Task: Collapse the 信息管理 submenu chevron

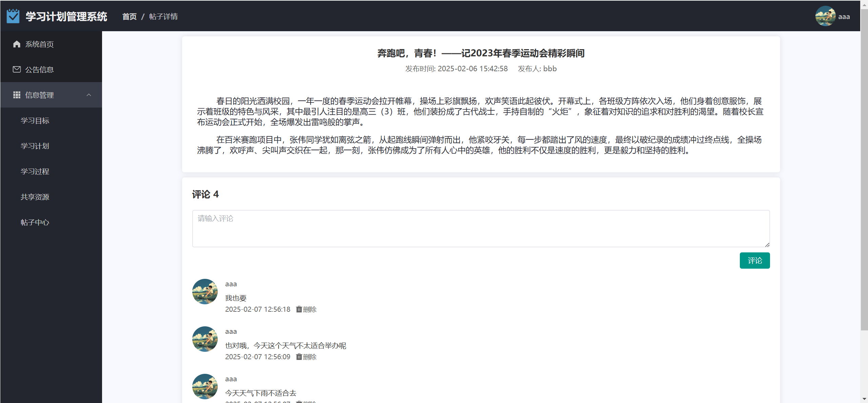Action: pyautogui.click(x=89, y=95)
